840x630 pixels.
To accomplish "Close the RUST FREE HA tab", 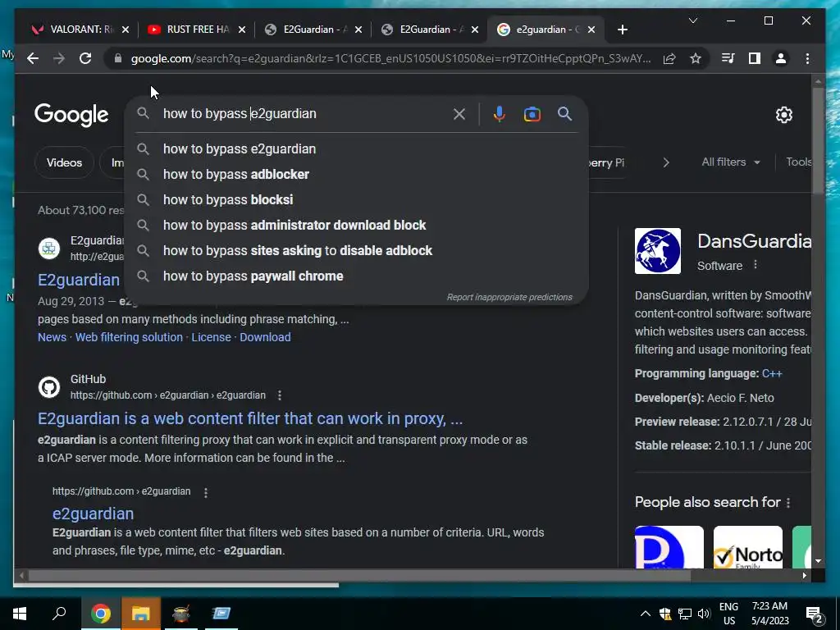I will tap(242, 30).
